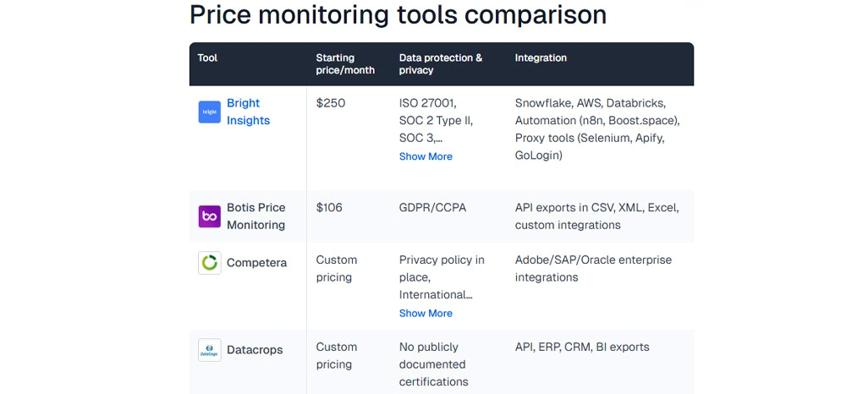Click the Integration column header
The height and width of the screenshot is (394, 868).
click(541, 57)
